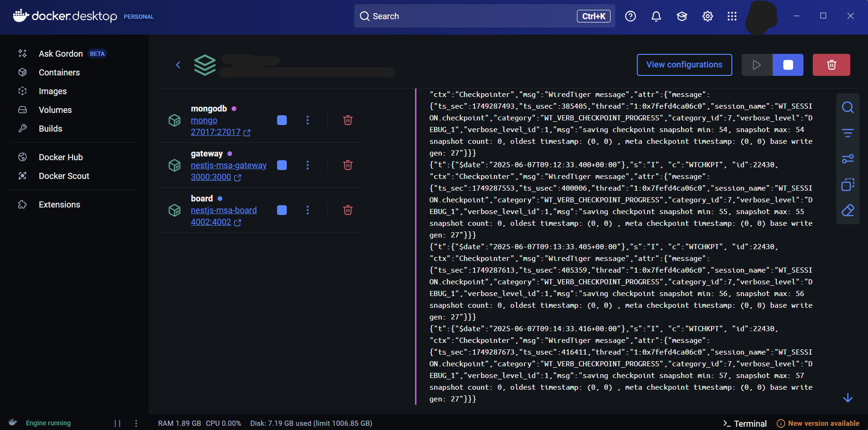Delete the gateway container
868x430 pixels.
point(348,165)
